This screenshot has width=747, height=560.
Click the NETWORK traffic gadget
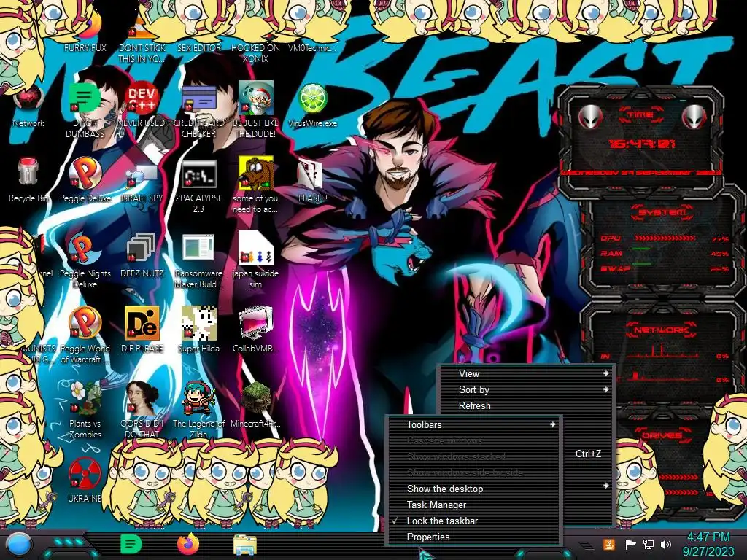(x=663, y=352)
